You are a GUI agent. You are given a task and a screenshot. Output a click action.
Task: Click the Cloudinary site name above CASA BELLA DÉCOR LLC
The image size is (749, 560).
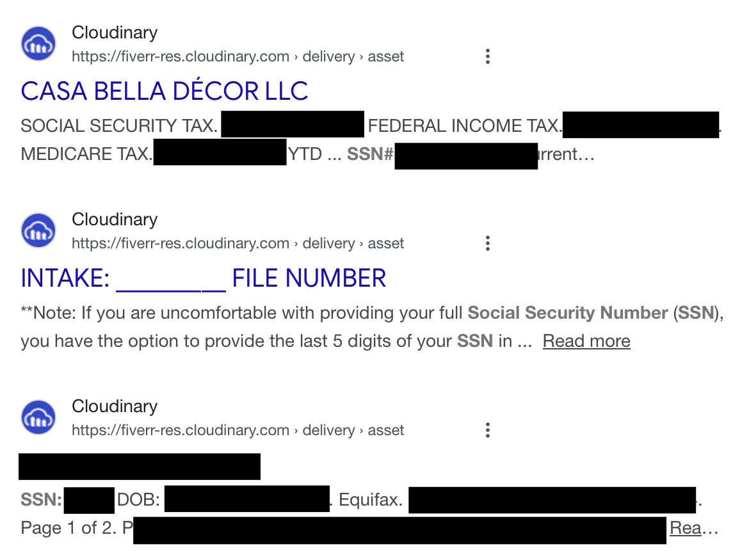115,33
